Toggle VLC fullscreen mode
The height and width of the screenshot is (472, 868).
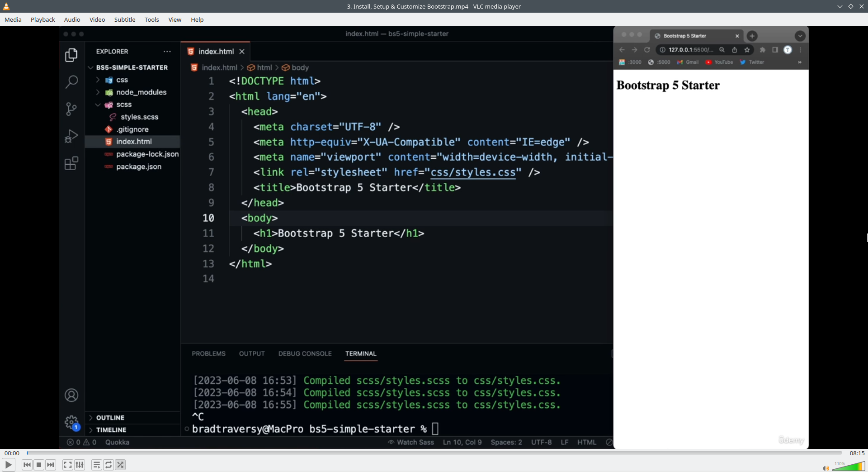(67, 465)
